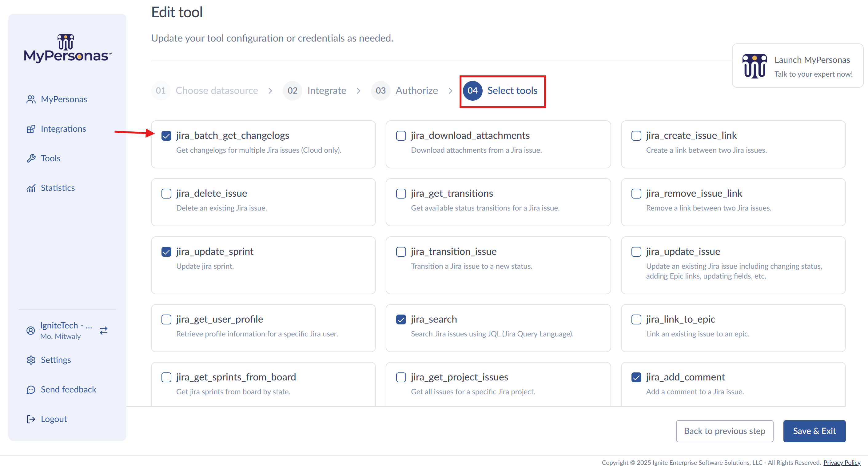
Task: Enable jira_get_transitions checkbox
Action: [x=401, y=194]
